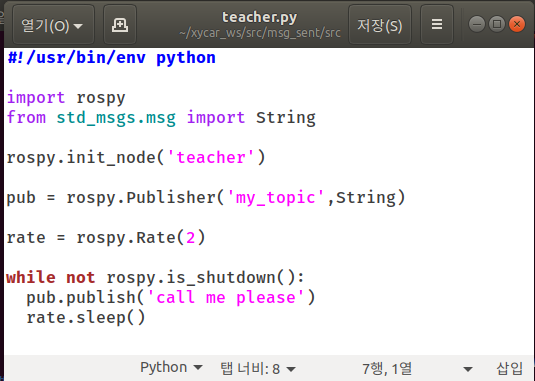Click the 7행, 1열 cursor position indicator
The height and width of the screenshot is (381, 535).
pyautogui.click(x=387, y=368)
